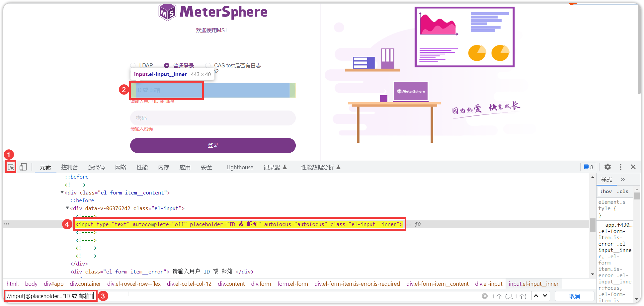644x306 pixels.
Task: Open DevTools settings gear
Action: (x=607, y=167)
